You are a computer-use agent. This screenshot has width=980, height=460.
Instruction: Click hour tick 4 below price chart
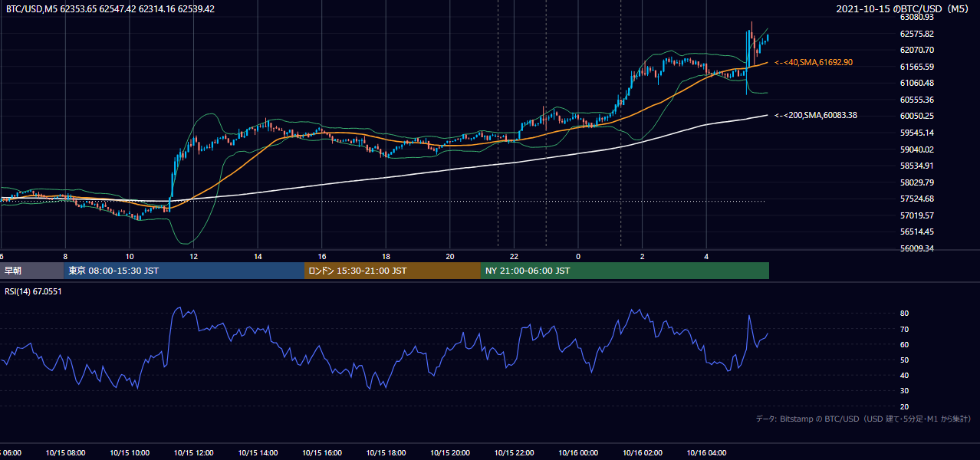[x=706, y=256]
